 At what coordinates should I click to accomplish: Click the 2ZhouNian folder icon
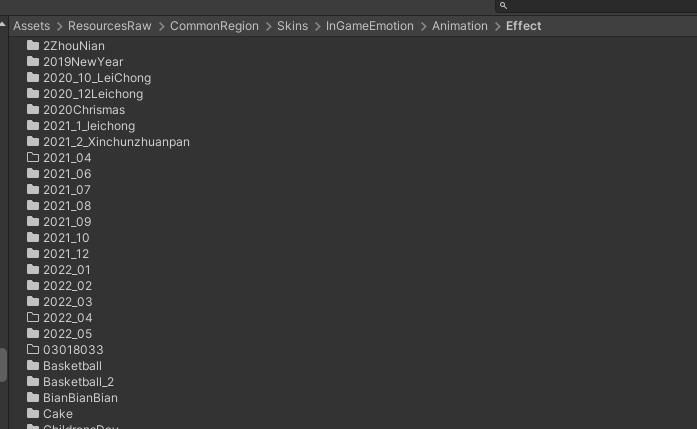pyautogui.click(x=32, y=45)
